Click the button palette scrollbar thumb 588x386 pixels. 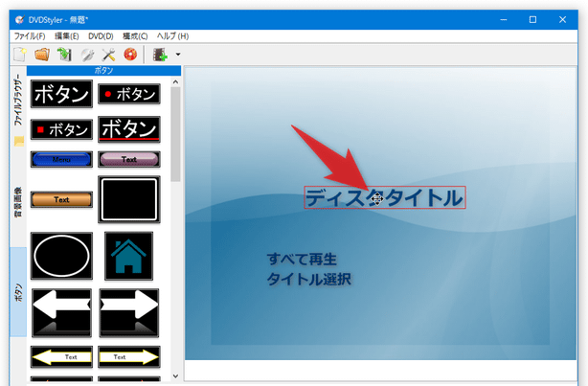[175, 134]
